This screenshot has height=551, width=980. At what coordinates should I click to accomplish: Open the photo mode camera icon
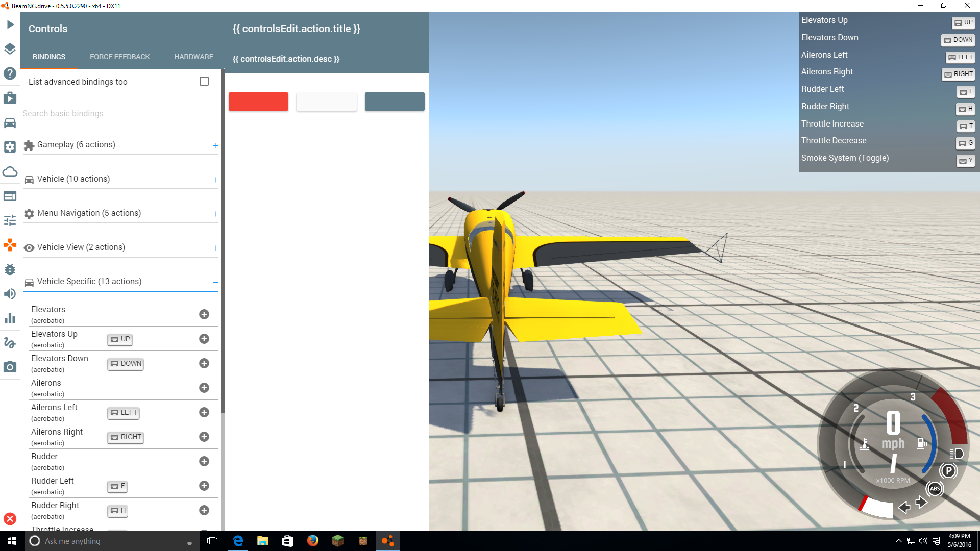tap(10, 367)
